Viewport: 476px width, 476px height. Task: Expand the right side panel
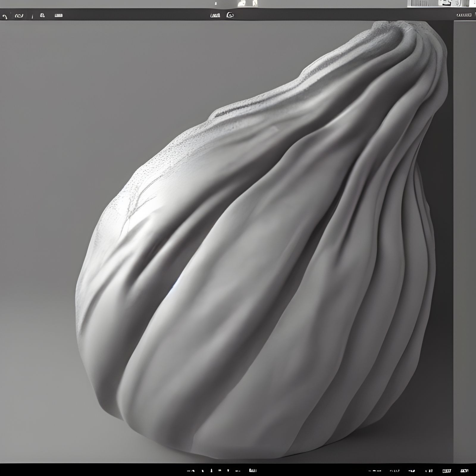point(464,238)
